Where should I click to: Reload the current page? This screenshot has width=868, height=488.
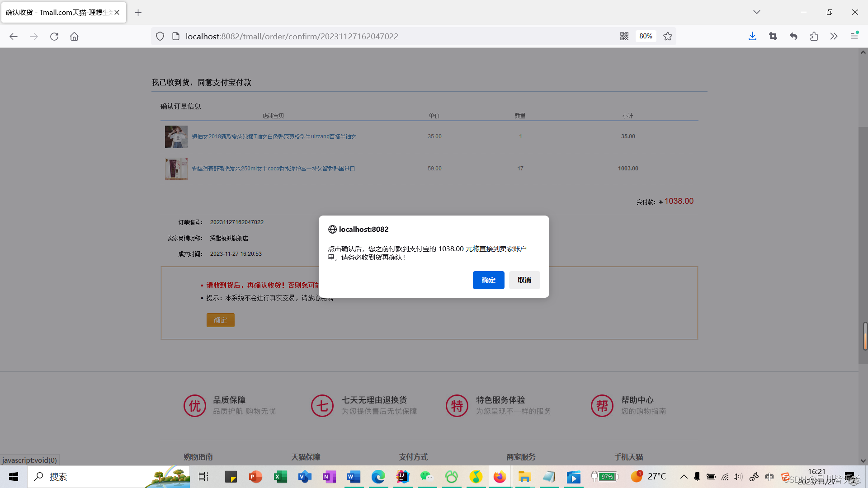[54, 37]
